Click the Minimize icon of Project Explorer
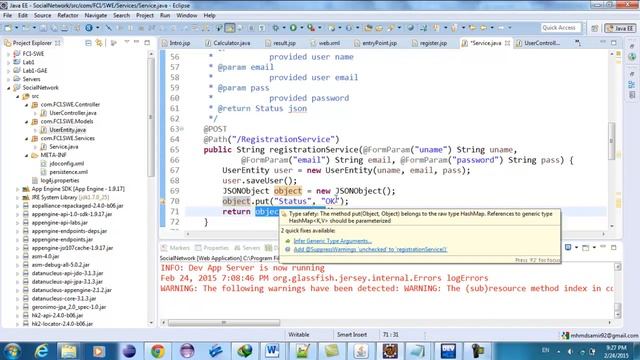 pyautogui.click(x=136, y=42)
